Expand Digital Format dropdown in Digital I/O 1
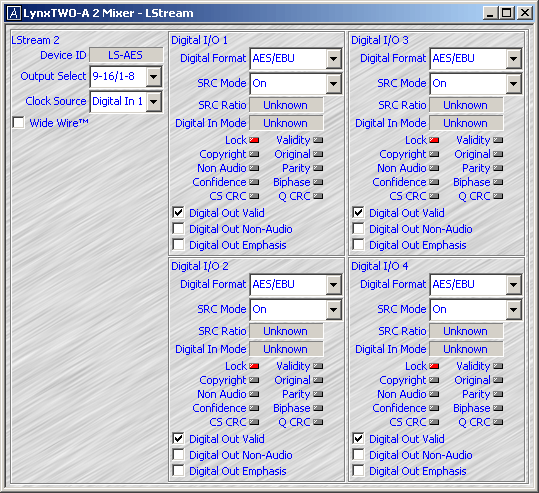 point(333,58)
